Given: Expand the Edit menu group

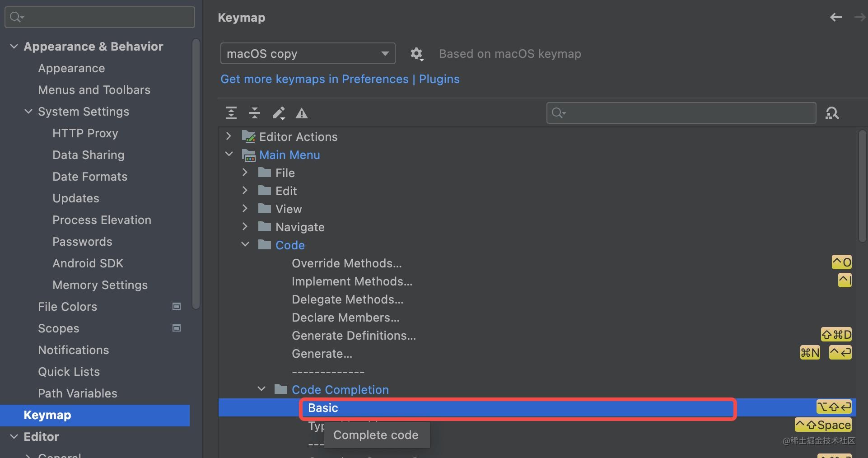Looking at the screenshot, I should [245, 190].
